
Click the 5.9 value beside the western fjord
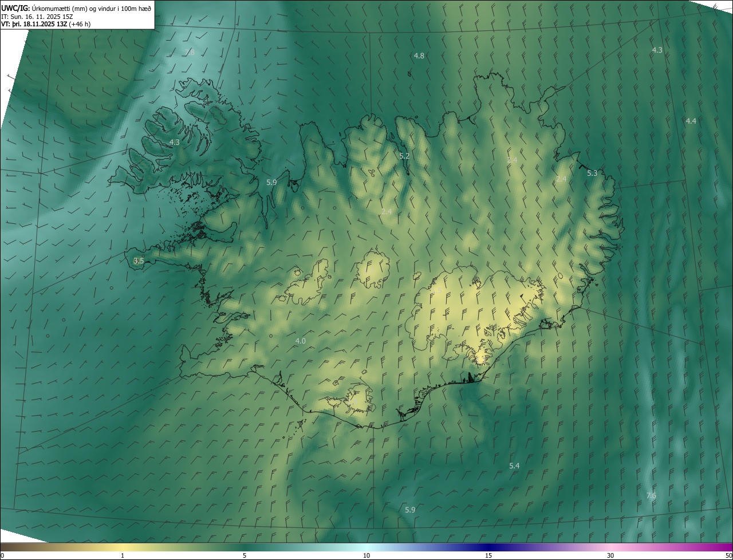coord(271,182)
